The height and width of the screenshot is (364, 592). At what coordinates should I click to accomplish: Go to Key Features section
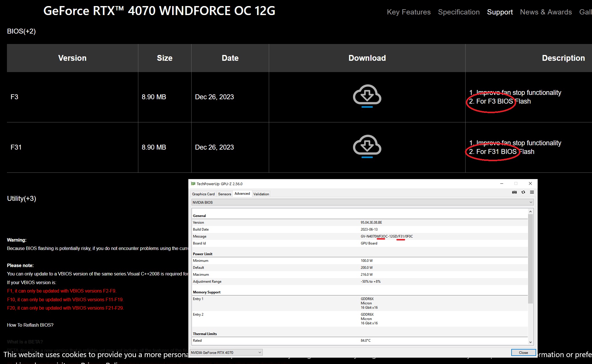[409, 12]
